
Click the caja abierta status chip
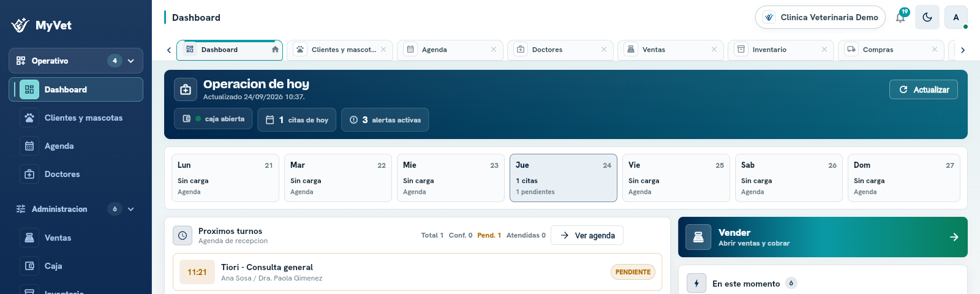pyautogui.click(x=213, y=119)
